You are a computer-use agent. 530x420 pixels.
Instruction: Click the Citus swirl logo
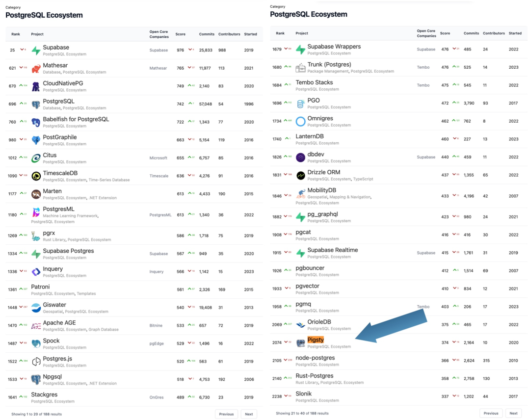[x=36, y=158]
